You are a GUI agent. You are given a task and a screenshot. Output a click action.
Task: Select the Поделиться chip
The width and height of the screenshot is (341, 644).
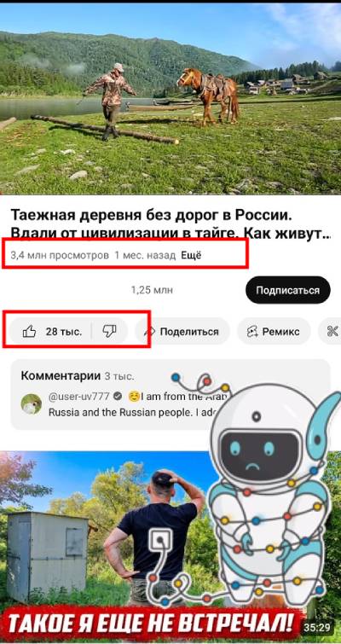pos(183,331)
